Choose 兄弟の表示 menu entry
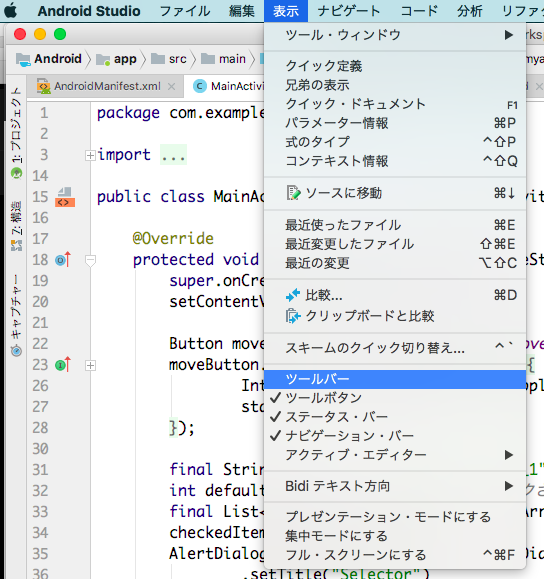Viewport: 544px width, 579px height. [x=395, y=85]
